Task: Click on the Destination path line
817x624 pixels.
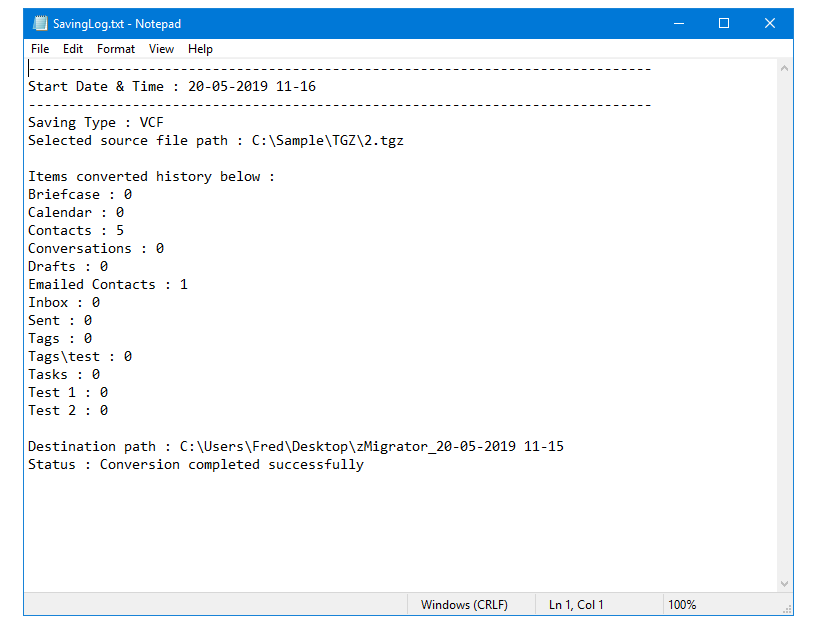Action: [x=295, y=447]
